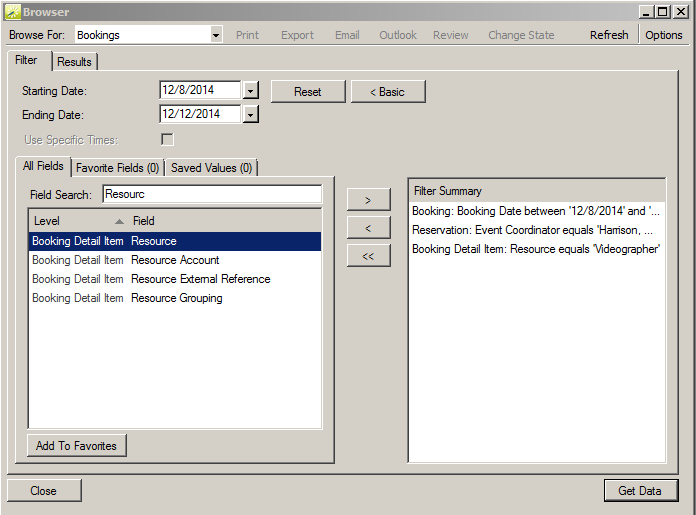Click the Reset button

(x=308, y=92)
